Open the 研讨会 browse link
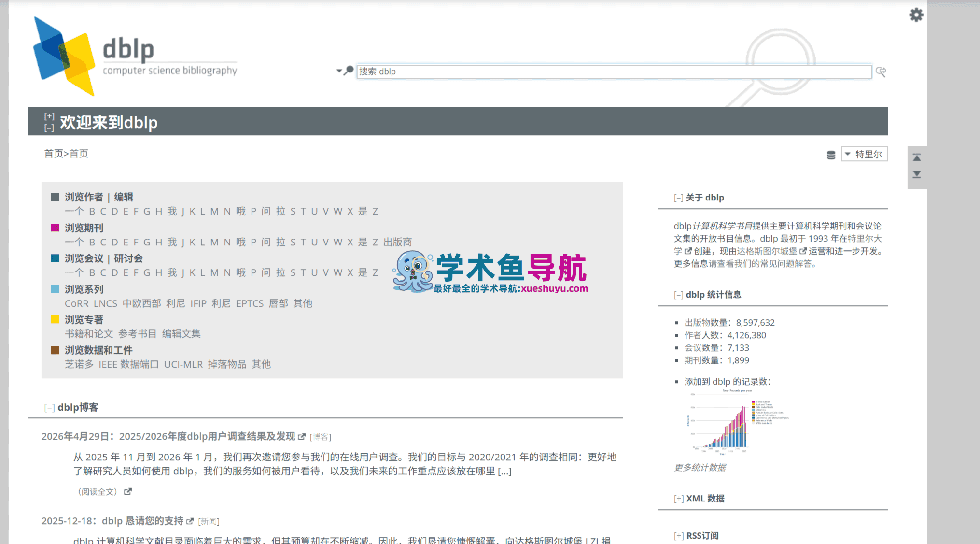Screen dimensions: 980x544 [x=128, y=258]
